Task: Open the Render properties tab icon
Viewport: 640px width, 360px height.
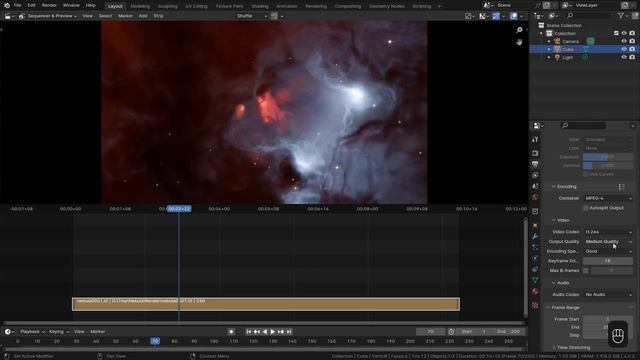Action: 535,153
